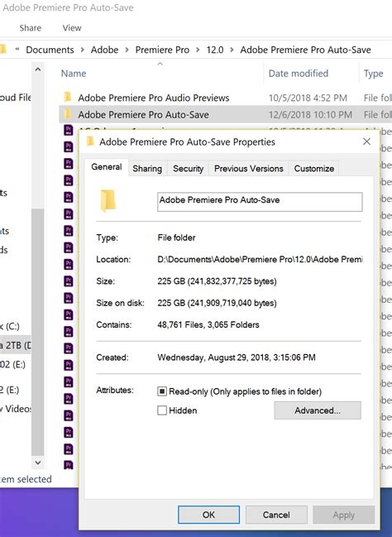Click the folder name text field
This screenshot has height=537, width=392.
click(x=260, y=202)
